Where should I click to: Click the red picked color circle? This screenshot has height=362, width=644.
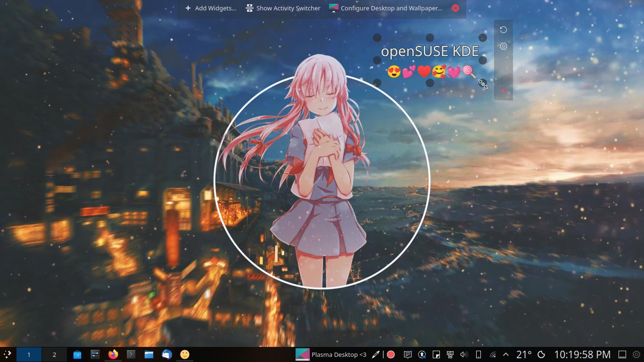click(x=391, y=354)
